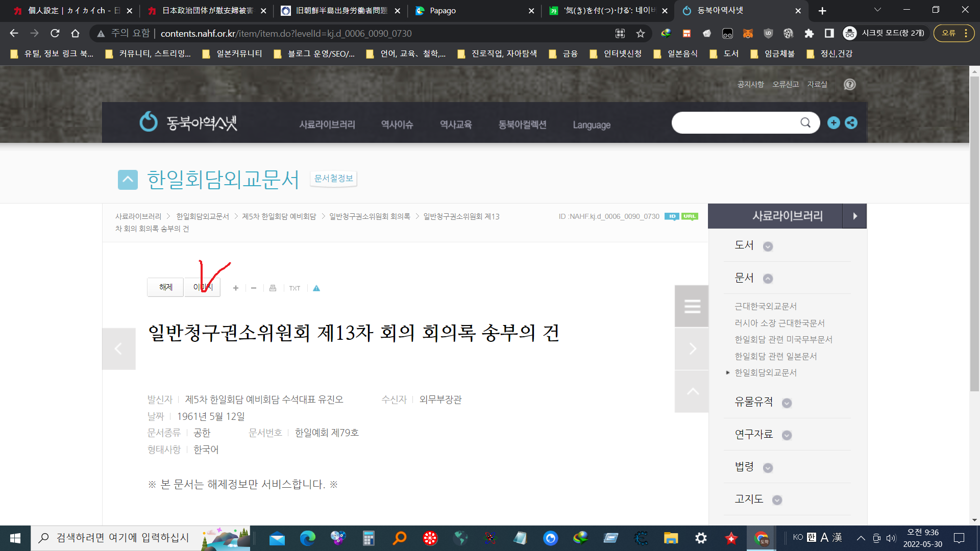Click the hamburger list icon beside document
The height and width of the screenshot is (551, 980).
tap(692, 306)
